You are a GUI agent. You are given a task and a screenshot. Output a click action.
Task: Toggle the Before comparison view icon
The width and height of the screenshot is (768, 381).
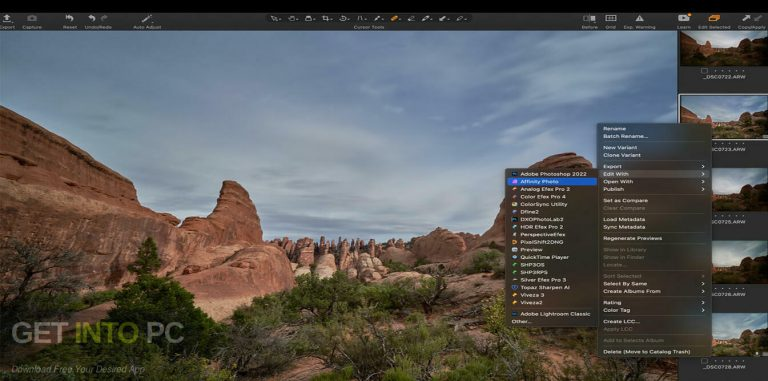(589, 18)
